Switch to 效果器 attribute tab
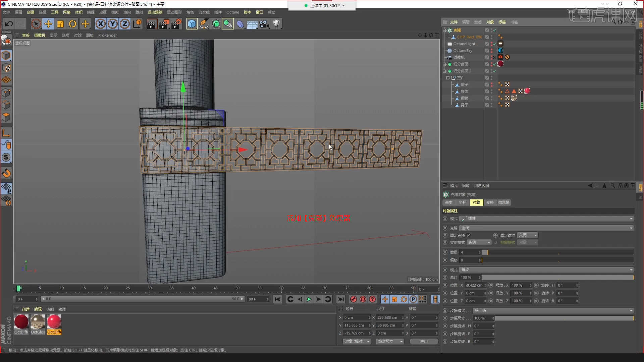Viewport: 644px width, 362px height. [x=504, y=202]
